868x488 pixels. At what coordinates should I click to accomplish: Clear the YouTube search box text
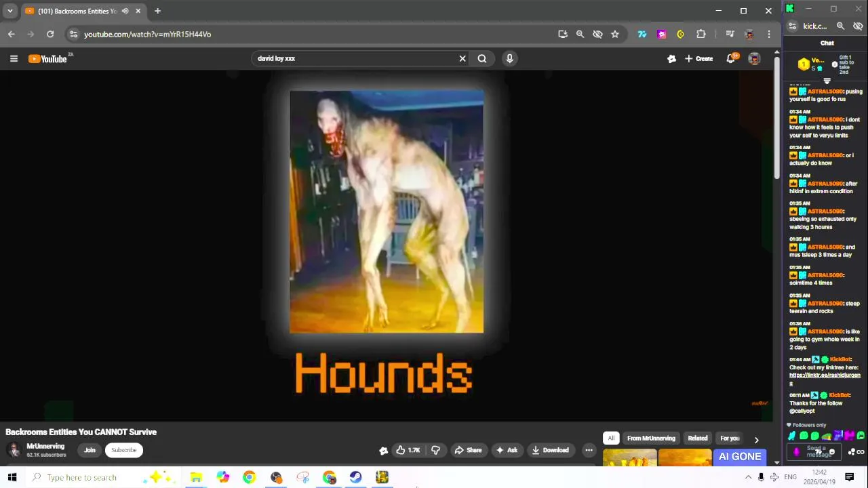(462, 58)
